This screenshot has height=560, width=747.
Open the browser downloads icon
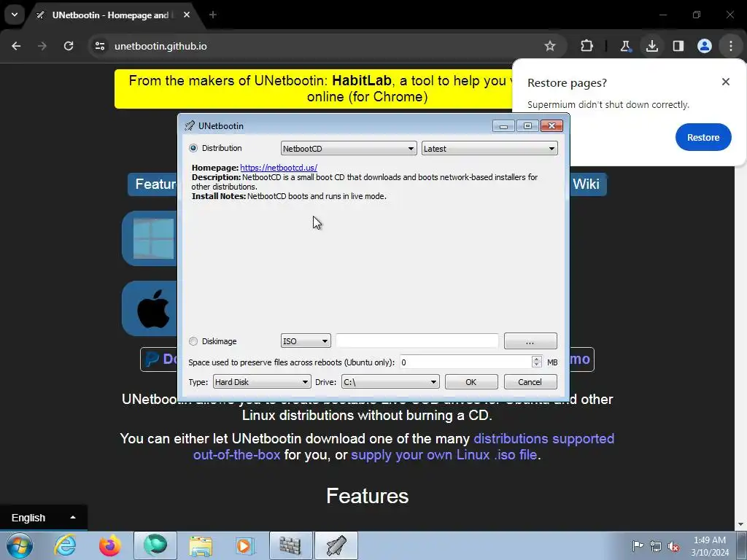point(652,46)
